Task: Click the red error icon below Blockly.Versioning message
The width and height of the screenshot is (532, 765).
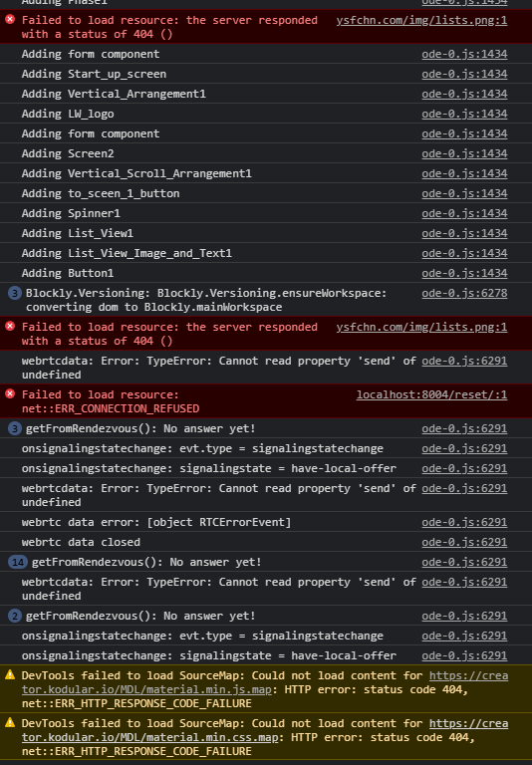Action: click(10, 327)
